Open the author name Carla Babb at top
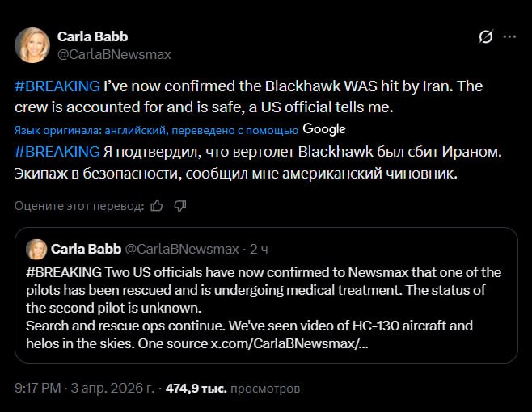The image size is (532, 412). pyautogui.click(x=92, y=37)
